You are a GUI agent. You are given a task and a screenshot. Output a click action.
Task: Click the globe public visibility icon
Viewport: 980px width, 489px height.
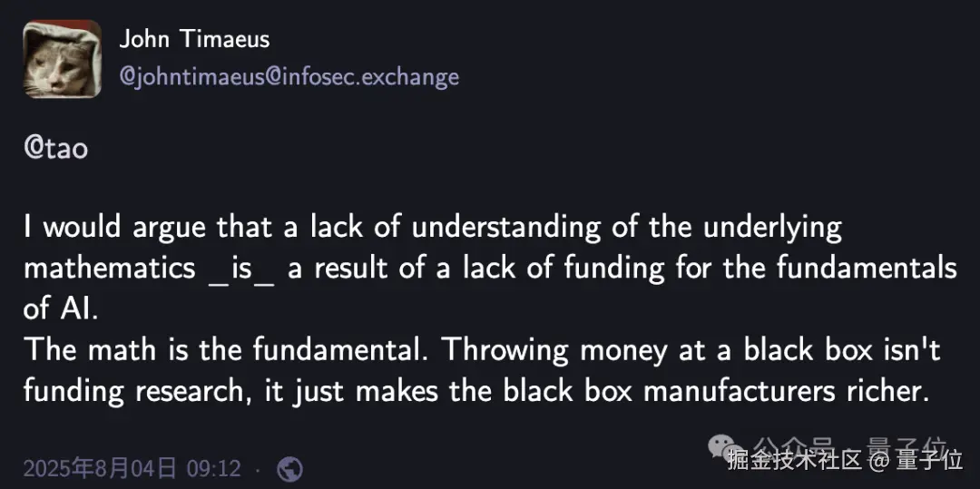pos(289,468)
